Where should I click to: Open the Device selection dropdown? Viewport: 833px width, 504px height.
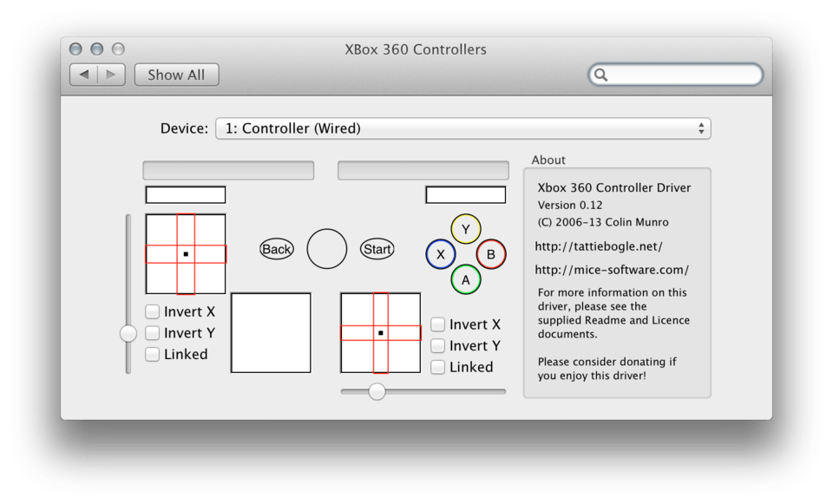click(x=463, y=128)
